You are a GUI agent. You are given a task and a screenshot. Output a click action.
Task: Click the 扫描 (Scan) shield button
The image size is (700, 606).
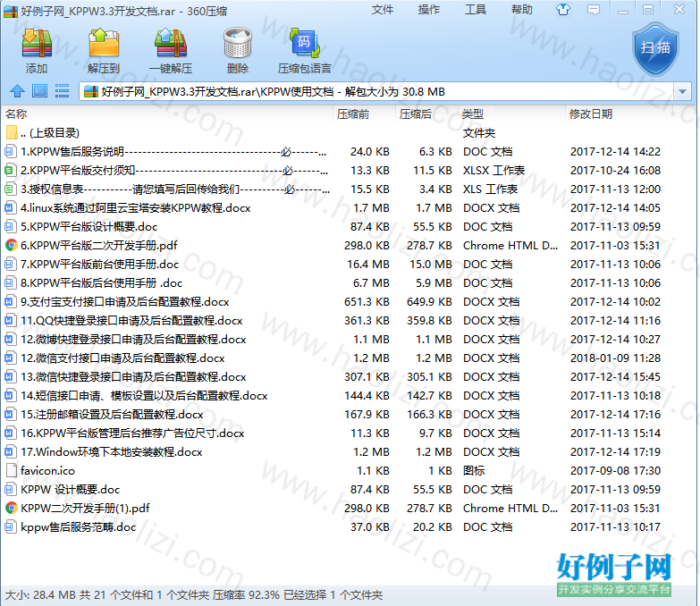click(x=655, y=48)
